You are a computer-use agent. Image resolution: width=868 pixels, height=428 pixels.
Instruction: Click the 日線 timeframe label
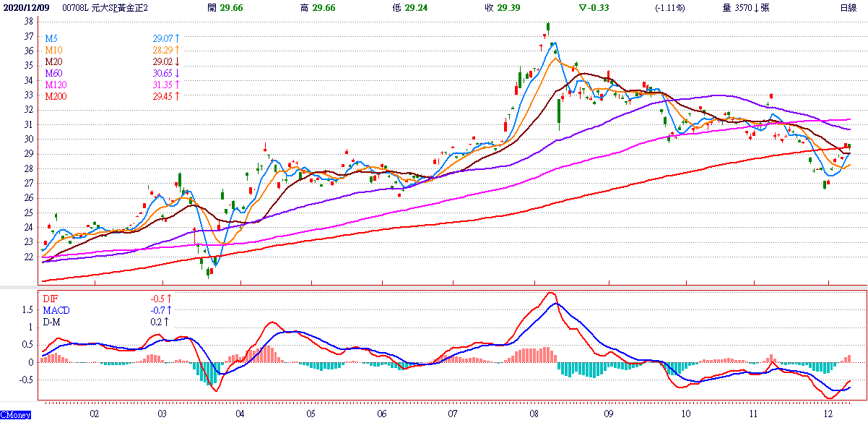tap(848, 7)
